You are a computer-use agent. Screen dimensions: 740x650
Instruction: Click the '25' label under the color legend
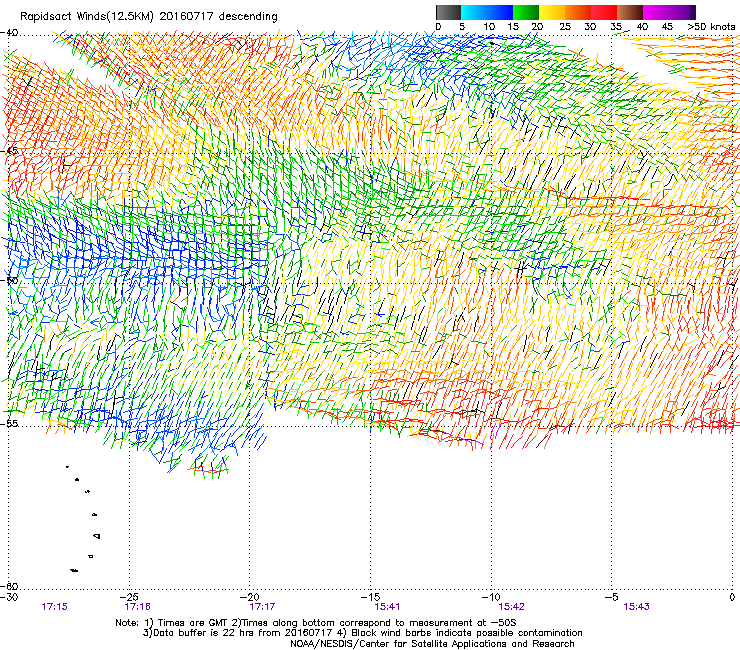(x=565, y=27)
